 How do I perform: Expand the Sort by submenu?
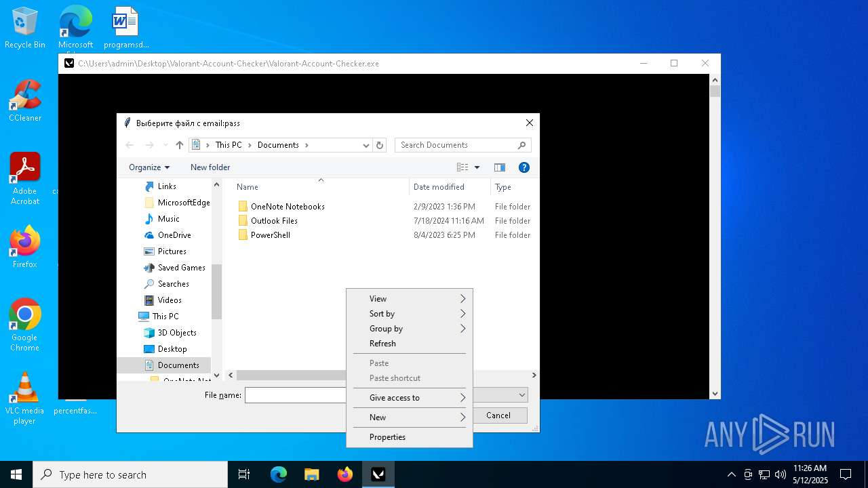pos(410,314)
